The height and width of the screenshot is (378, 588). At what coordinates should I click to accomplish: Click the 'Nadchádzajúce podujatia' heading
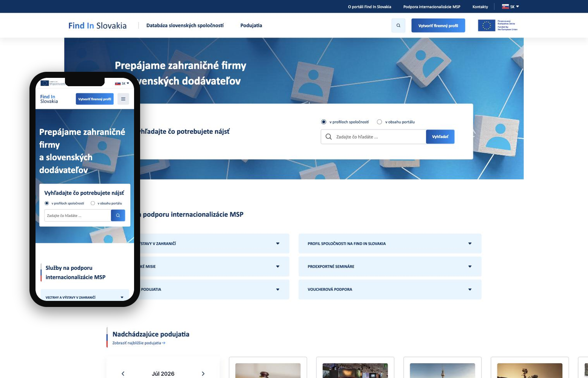point(151,334)
